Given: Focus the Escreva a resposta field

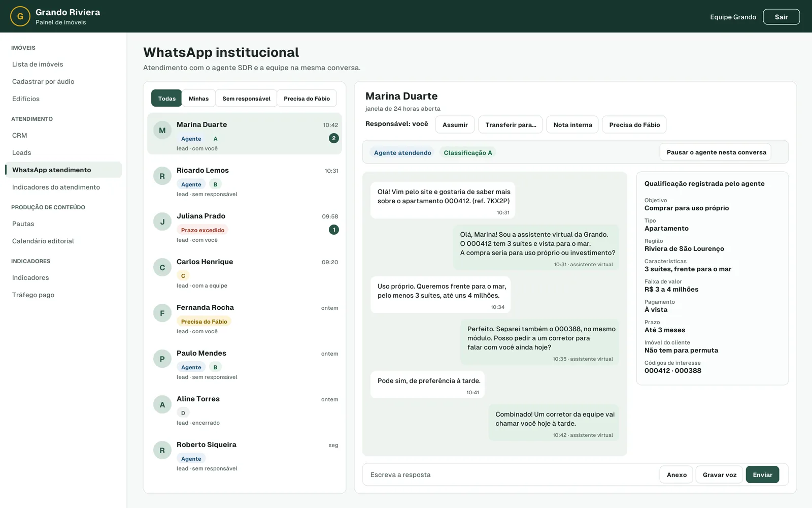Looking at the screenshot, I should point(510,475).
